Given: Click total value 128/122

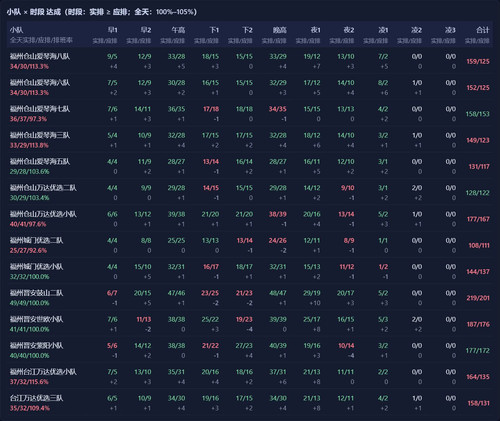Looking at the screenshot, I should [x=478, y=193].
